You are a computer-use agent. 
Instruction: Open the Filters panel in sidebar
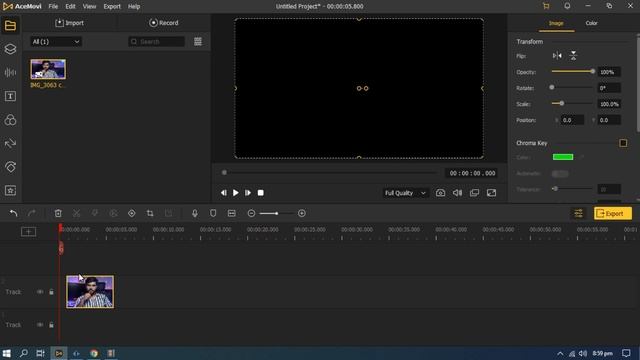(10, 120)
